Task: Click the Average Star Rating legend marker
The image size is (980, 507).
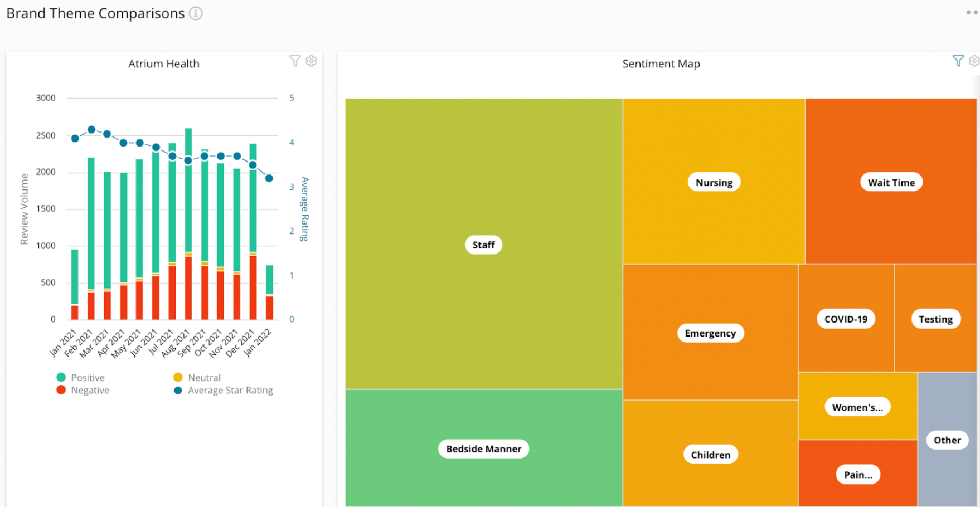Action: (x=177, y=390)
